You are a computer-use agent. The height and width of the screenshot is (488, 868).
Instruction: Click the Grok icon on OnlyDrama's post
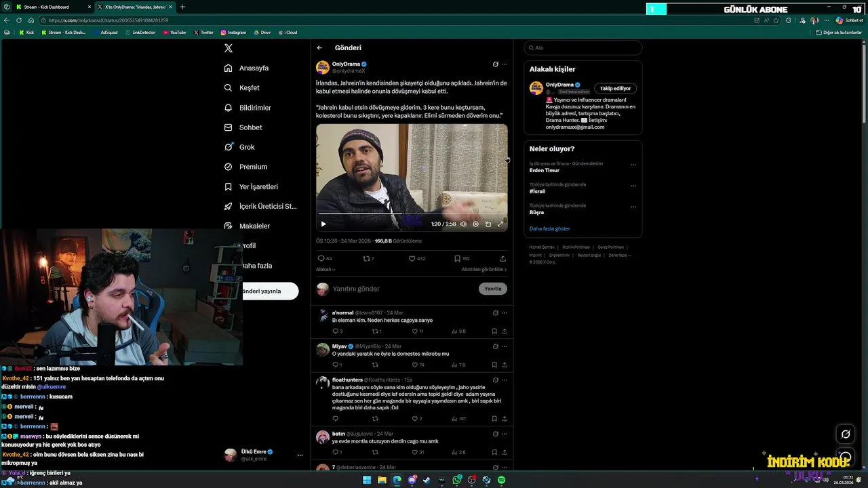(x=496, y=64)
